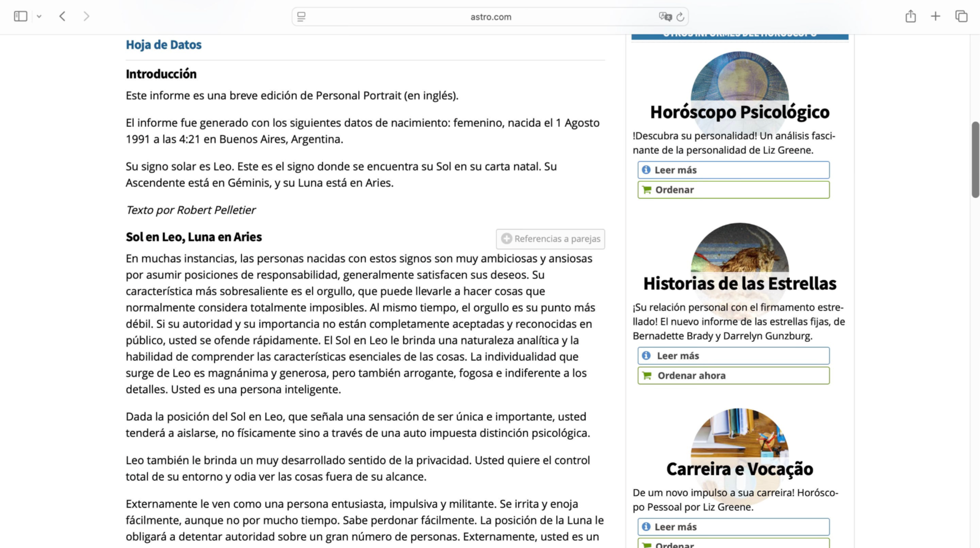Open the page settings icon in address bar
This screenshot has height=548, width=980.
coord(301,17)
